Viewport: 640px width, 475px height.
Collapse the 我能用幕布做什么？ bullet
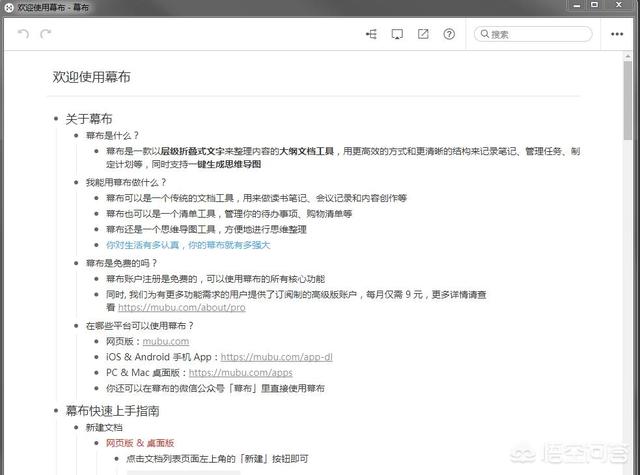click(x=76, y=182)
